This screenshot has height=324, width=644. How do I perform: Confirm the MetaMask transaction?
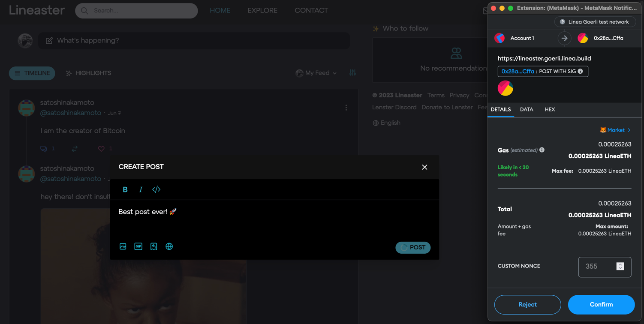point(601,305)
